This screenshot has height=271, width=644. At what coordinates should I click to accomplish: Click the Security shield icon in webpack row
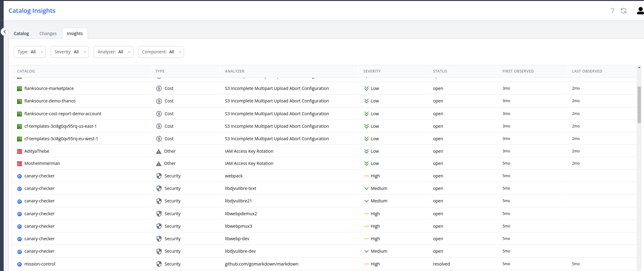coord(159,176)
